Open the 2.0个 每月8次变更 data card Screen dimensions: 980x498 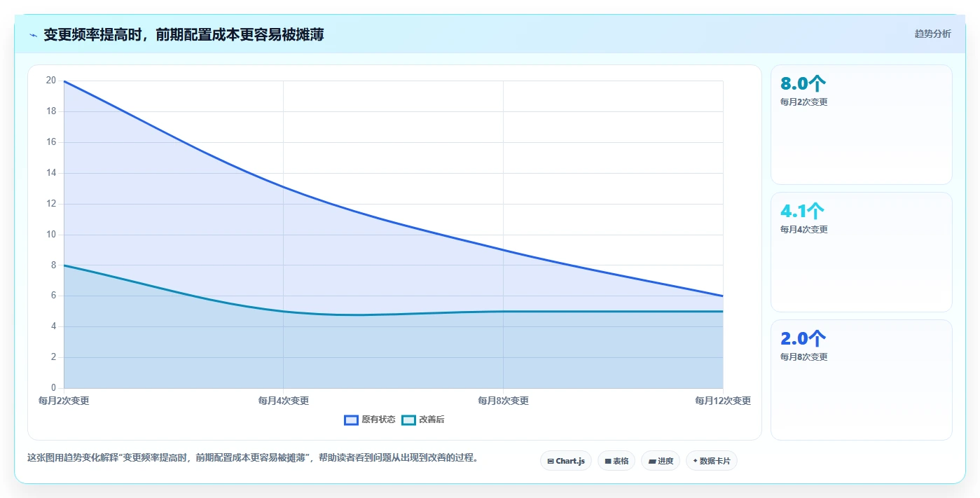tap(862, 380)
